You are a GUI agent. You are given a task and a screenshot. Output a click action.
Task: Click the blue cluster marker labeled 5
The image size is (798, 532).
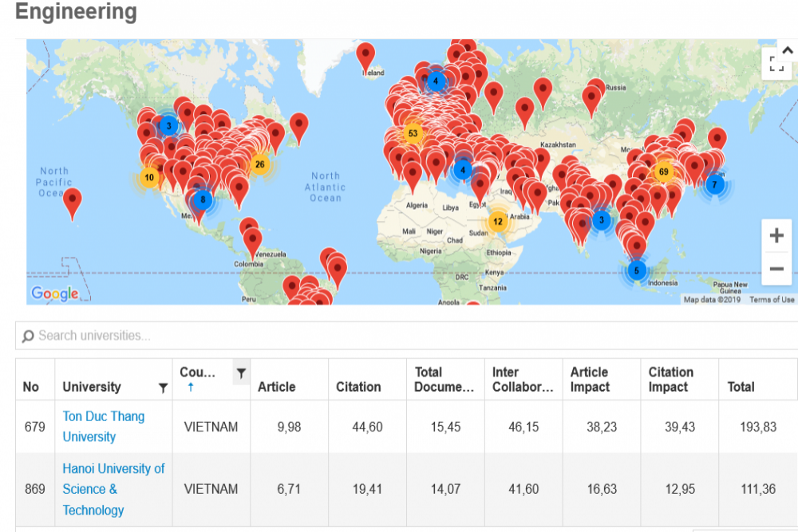[636, 270]
